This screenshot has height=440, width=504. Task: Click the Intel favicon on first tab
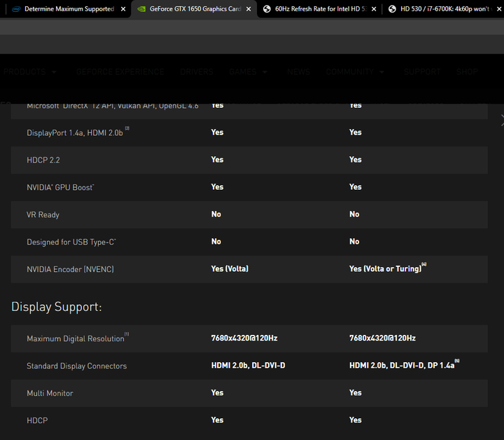click(x=16, y=9)
